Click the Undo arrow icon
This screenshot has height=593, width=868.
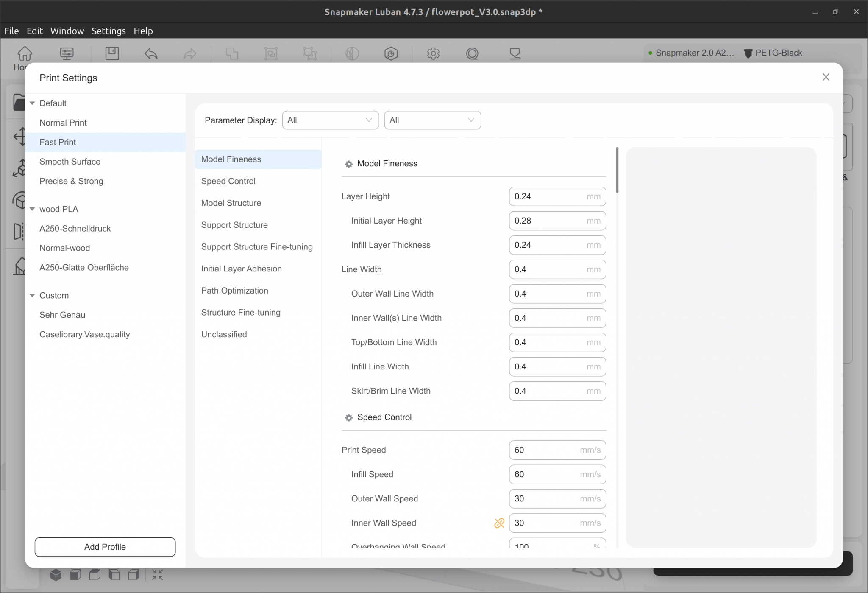(x=151, y=54)
